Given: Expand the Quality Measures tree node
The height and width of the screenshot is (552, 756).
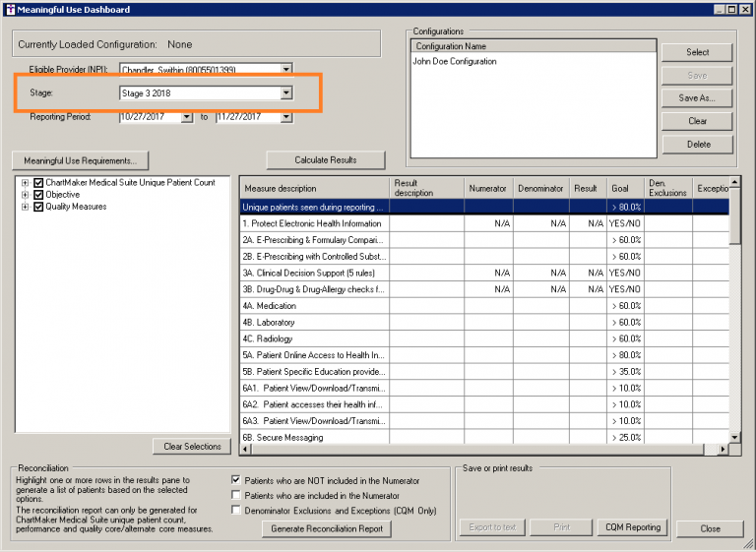Looking at the screenshot, I should tap(25, 207).
